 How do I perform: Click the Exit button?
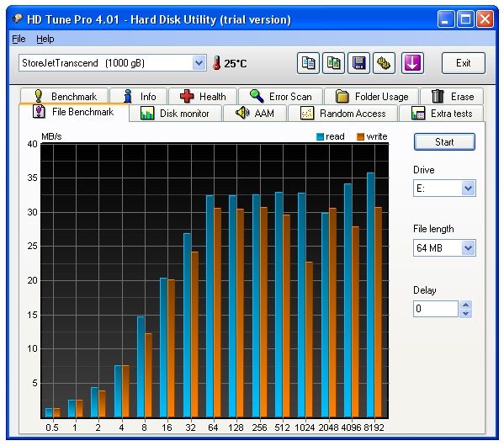tap(463, 63)
